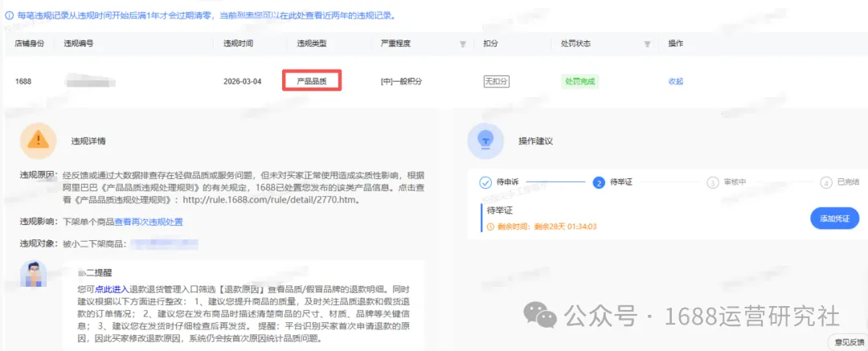Click the [中]一般积分 severity cell
The image size is (868, 351).
[x=401, y=81]
